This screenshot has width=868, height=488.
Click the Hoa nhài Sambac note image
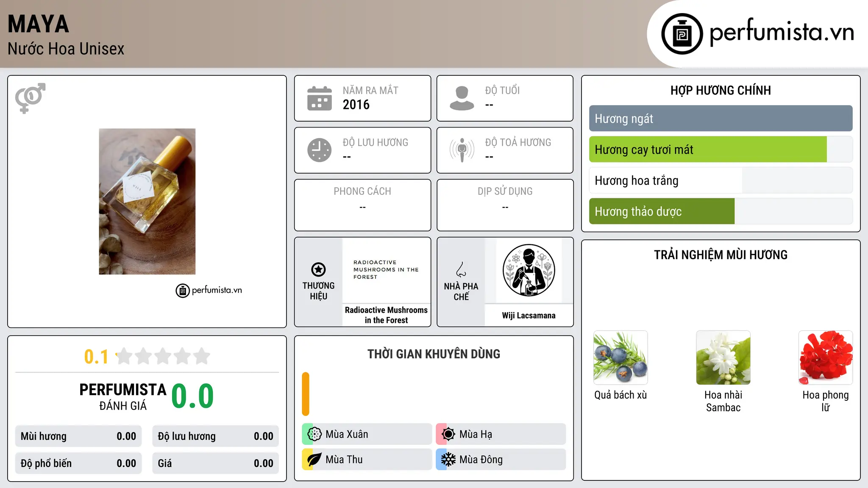click(x=723, y=358)
